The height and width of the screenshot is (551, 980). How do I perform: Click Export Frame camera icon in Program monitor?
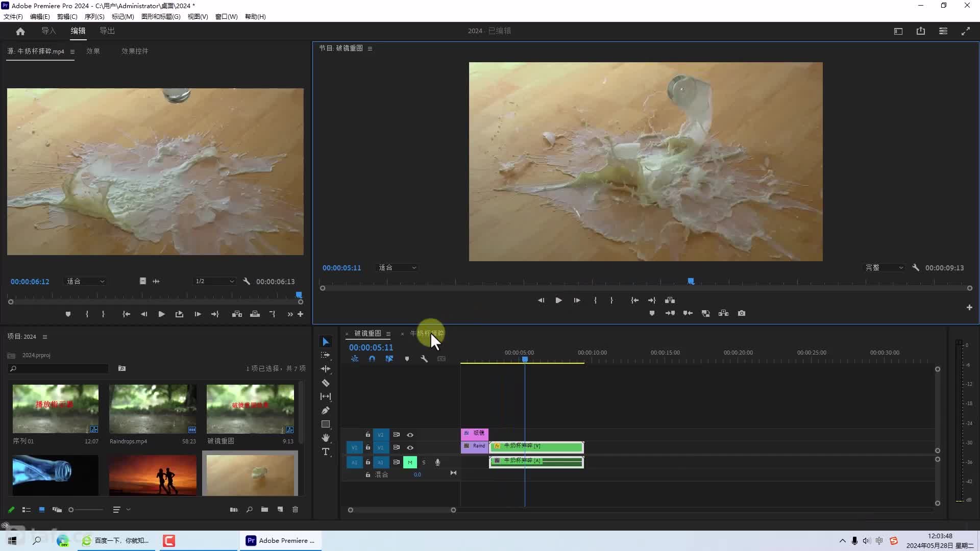point(742,313)
